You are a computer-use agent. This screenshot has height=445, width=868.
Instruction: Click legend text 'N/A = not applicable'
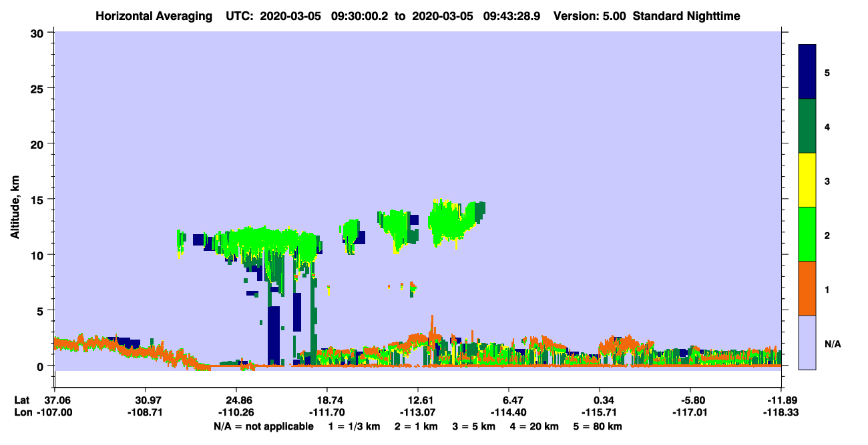263,426
